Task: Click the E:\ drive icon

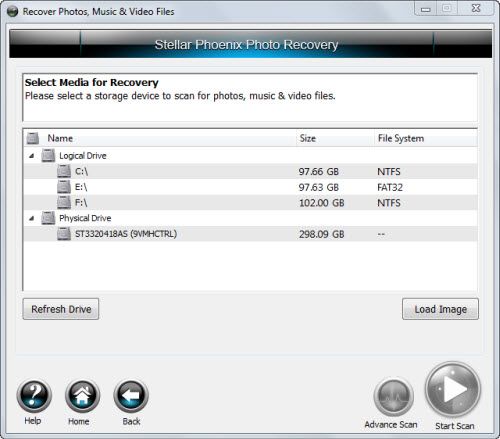Action: [x=64, y=187]
